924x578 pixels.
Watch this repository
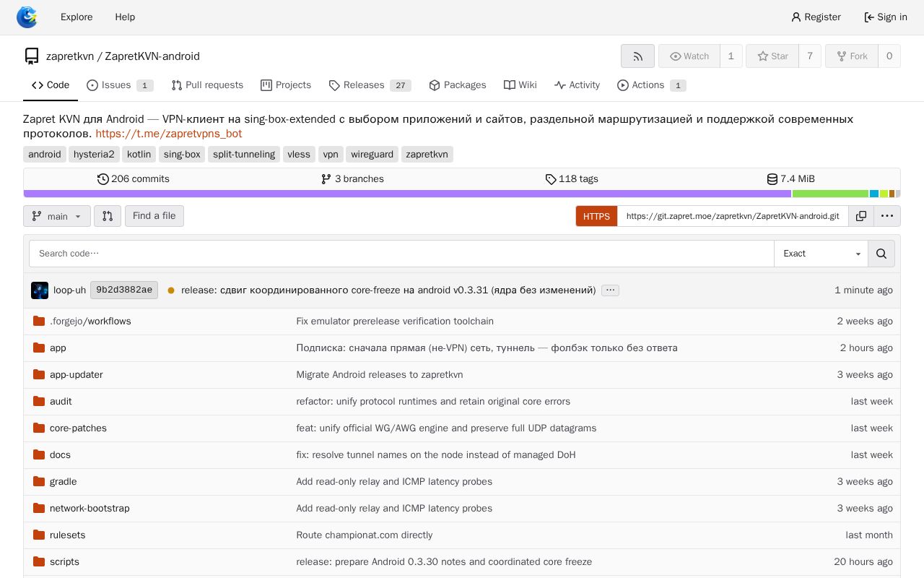(689, 56)
